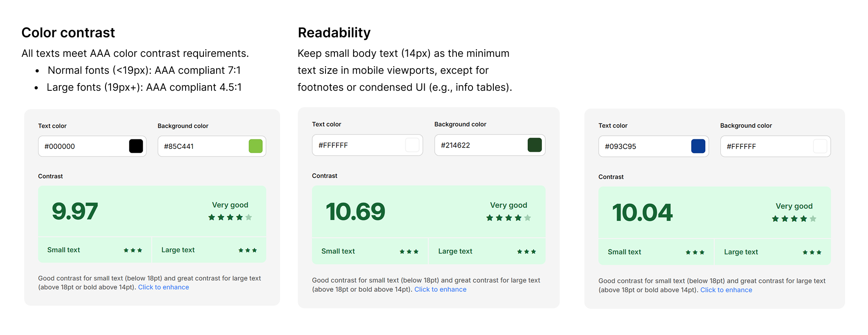
Task: Click the Large text label in the 9.97 card
Action: (x=178, y=250)
